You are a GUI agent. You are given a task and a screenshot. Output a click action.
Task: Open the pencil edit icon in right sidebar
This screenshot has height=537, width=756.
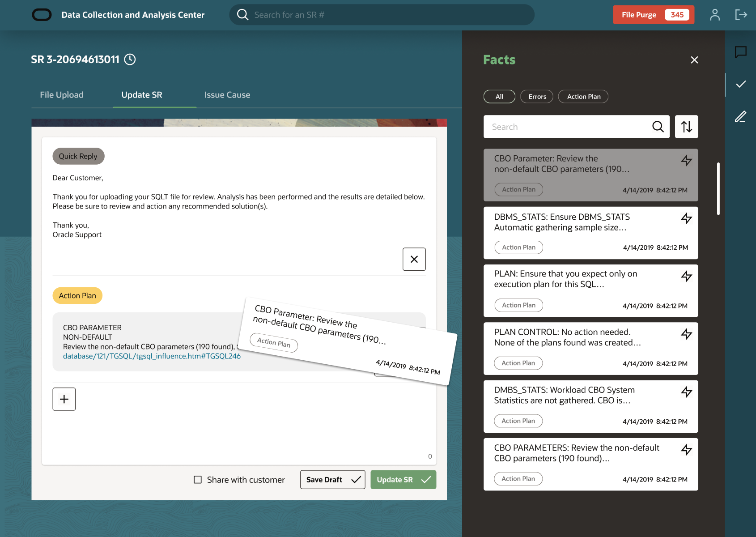(x=740, y=116)
